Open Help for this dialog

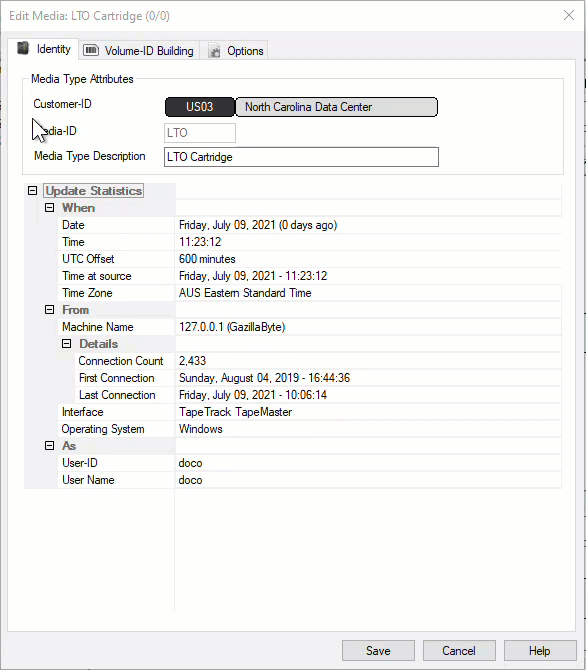click(x=540, y=650)
